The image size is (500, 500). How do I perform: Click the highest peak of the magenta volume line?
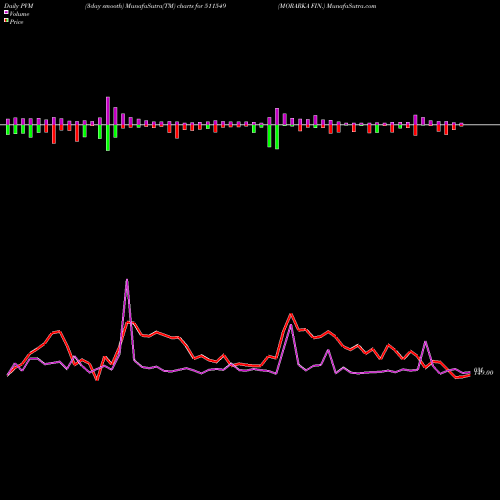tap(127, 280)
